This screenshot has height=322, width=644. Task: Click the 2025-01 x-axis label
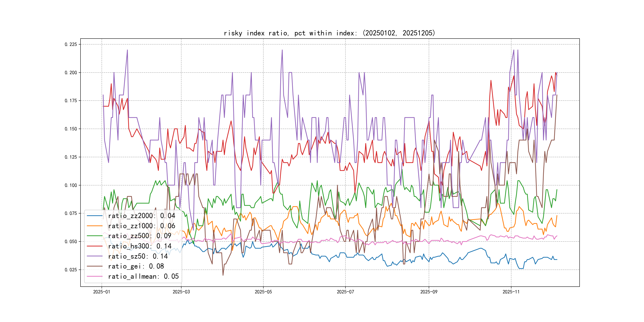pyautogui.click(x=102, y=292)
